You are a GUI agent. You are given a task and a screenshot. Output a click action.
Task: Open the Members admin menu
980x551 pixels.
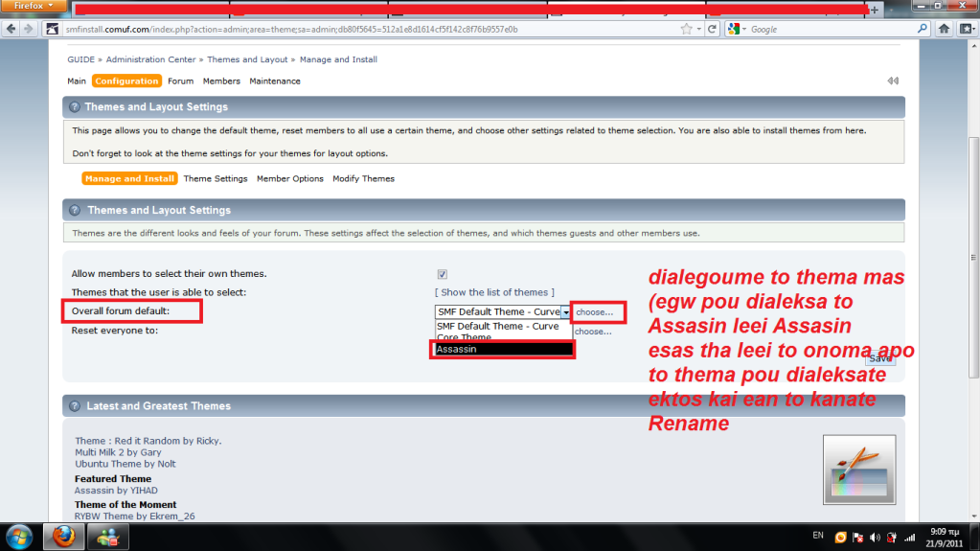click(x=221, y=81)
